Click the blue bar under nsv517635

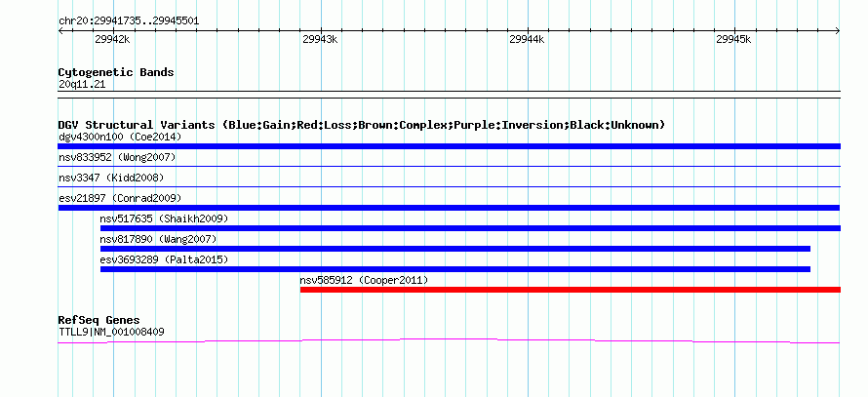pyautogui.click(x=470, y=228)
